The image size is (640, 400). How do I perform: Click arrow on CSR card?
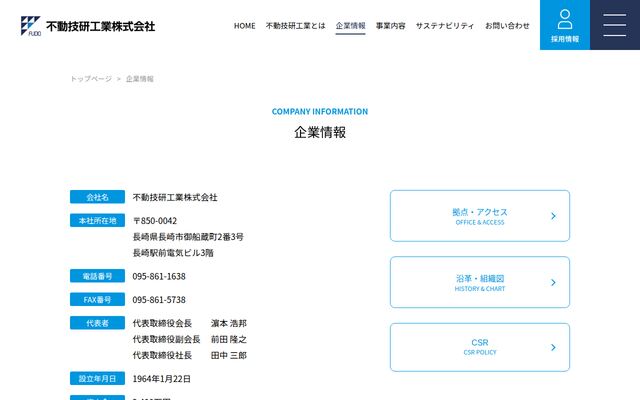(553, 347)
